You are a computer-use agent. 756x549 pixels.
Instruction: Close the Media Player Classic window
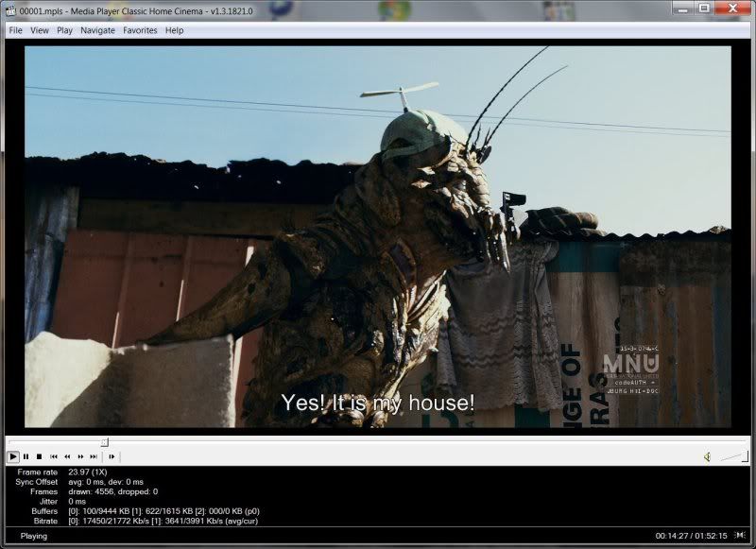[733, 9]
